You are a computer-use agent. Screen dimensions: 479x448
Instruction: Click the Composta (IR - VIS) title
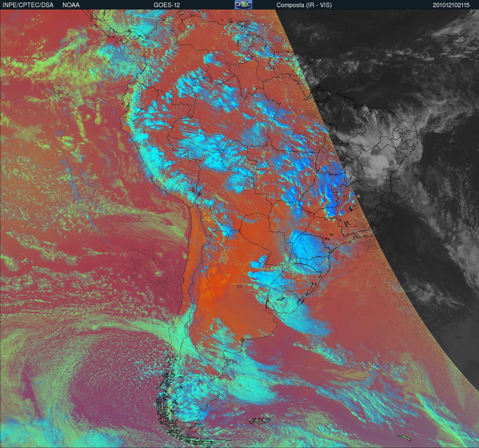[x=304, y=5]
